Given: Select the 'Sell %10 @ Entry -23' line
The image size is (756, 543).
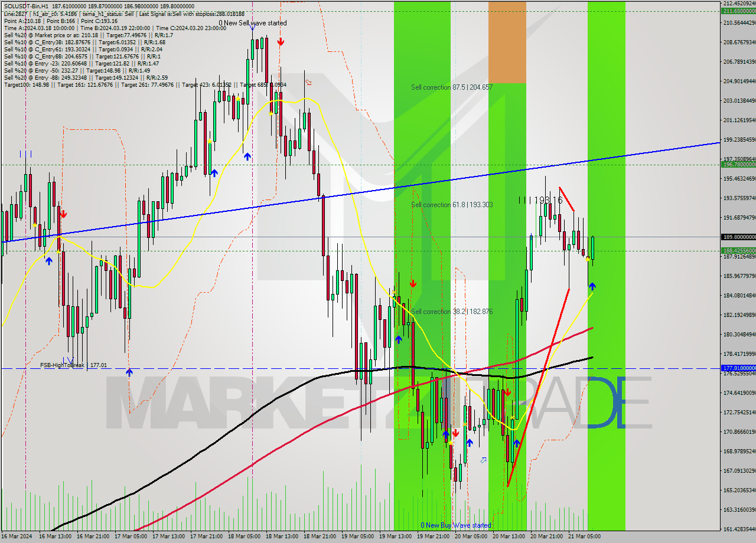Looking at the screenshot, I should click(82, 64).
